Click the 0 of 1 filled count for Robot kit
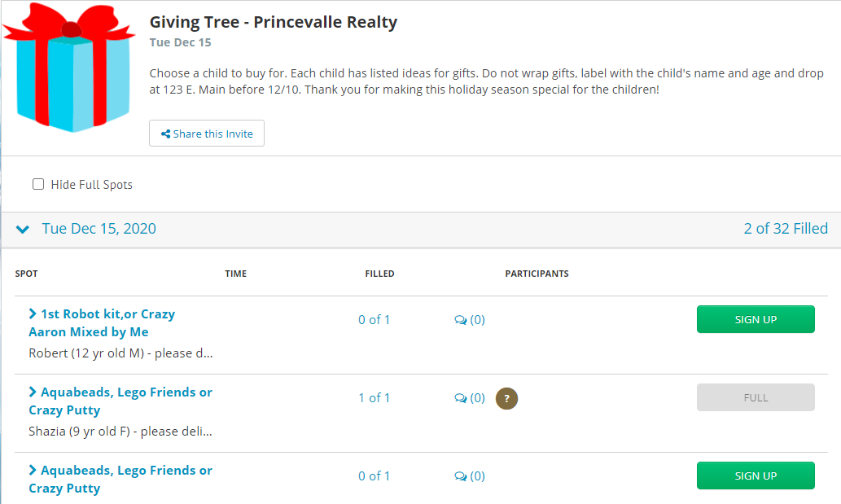Viewport: 841px width, 504px height. click(374, 320)
